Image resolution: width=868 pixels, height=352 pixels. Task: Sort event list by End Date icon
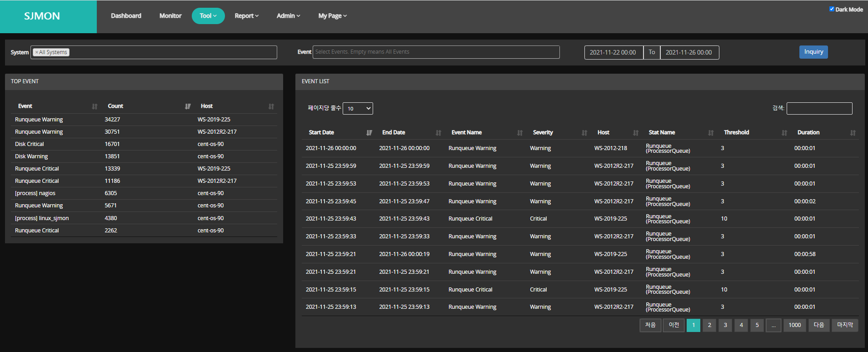point(438,133)
